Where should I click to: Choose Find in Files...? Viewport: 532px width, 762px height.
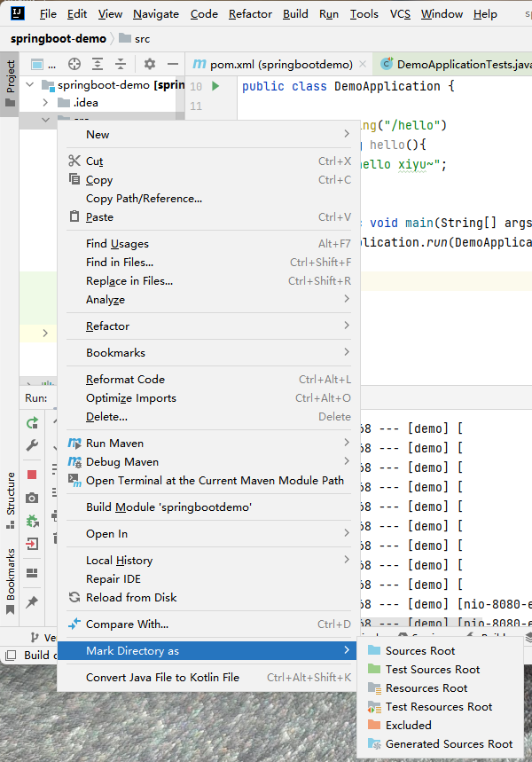[x=208, y=263]
